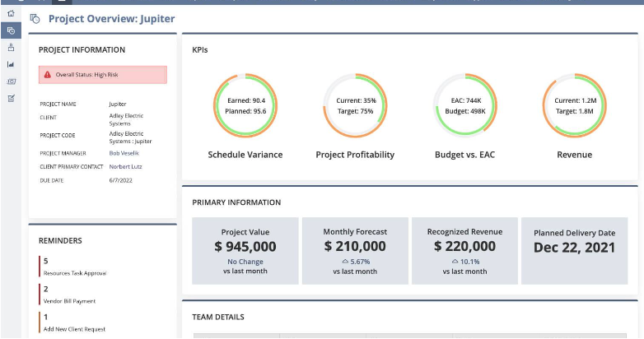Open the edit notes sidebar icon

tap(11, 99)
